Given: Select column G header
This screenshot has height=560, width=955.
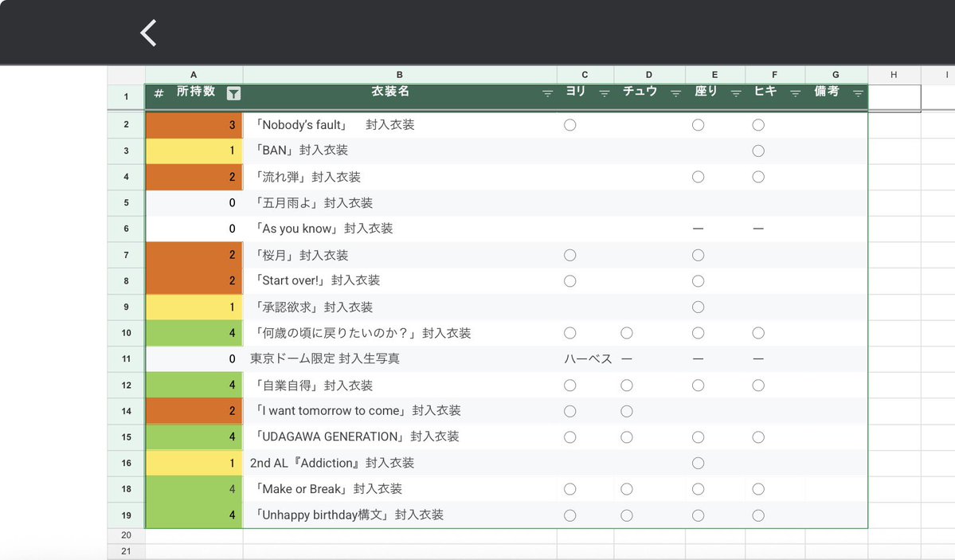Looking at the screenshot, I should click(x=836, y=74).
